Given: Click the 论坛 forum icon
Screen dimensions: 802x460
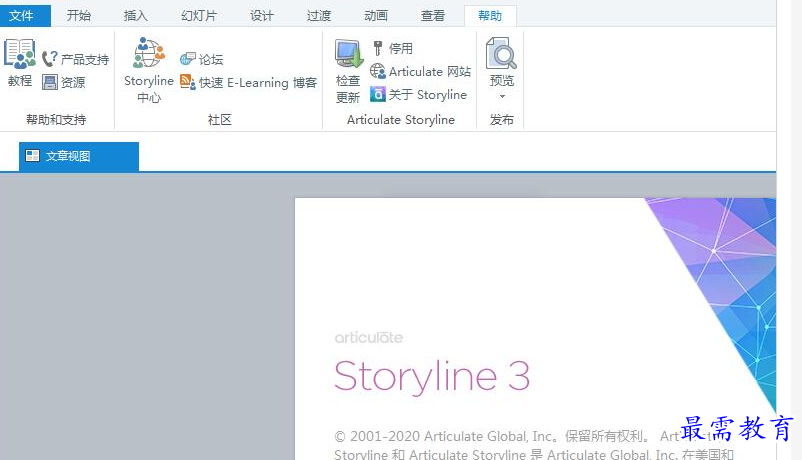Looking at the screenshot, I should (x=188, y=59).
